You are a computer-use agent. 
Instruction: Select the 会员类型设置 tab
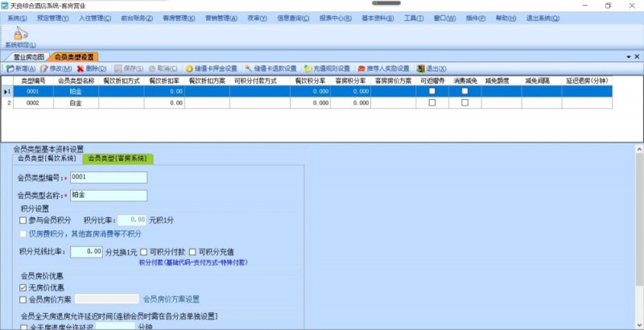coord(74,57)
